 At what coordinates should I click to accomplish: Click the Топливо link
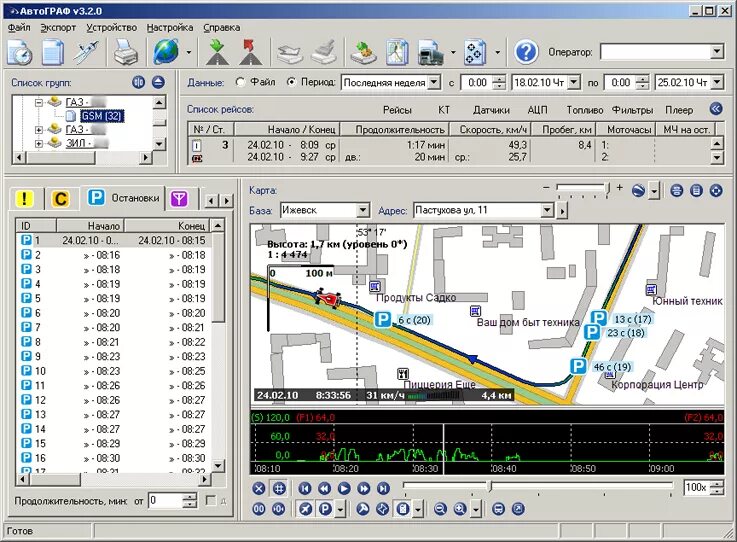click(585, 110)
